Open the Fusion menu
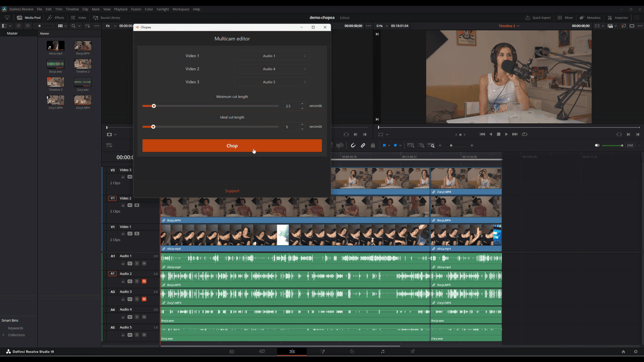644x362 pixels. tap(136, 9)
